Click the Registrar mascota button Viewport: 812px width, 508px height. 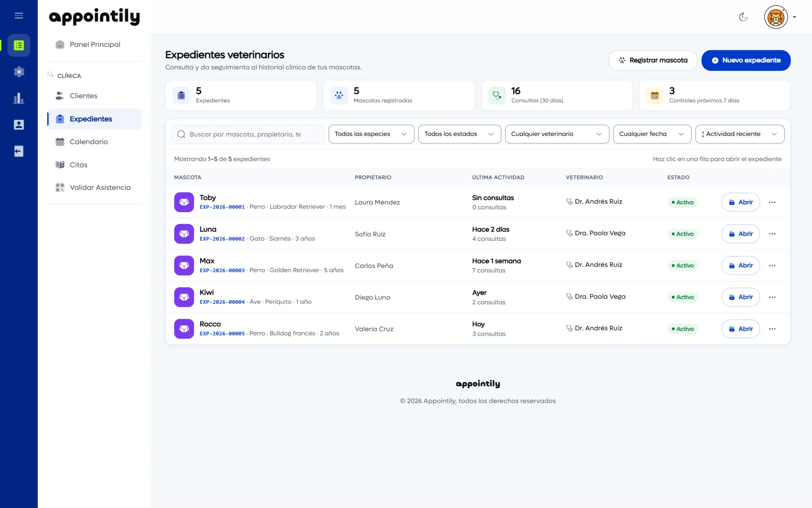click(653, 61)
